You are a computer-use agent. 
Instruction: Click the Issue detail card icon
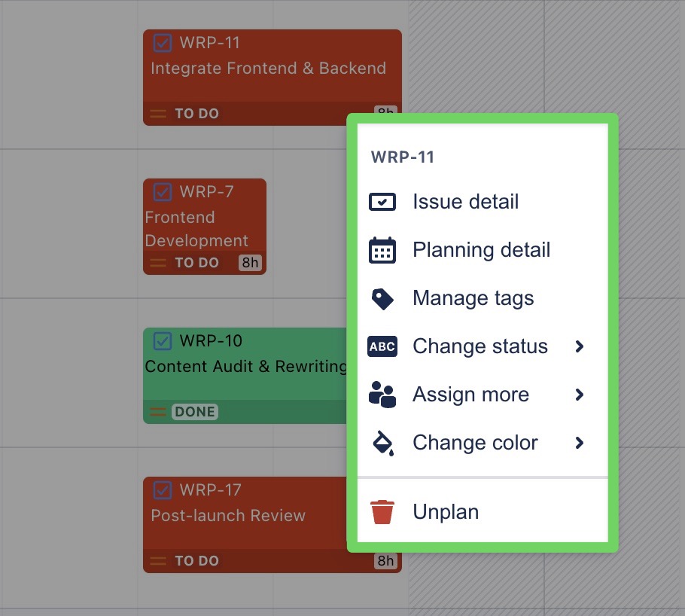coord(382,202)
